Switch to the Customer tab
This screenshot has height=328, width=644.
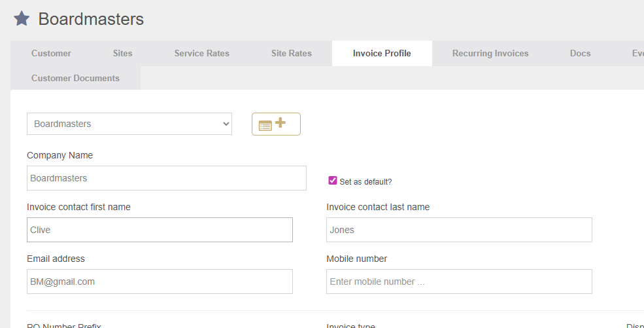(x=51, y=54)
